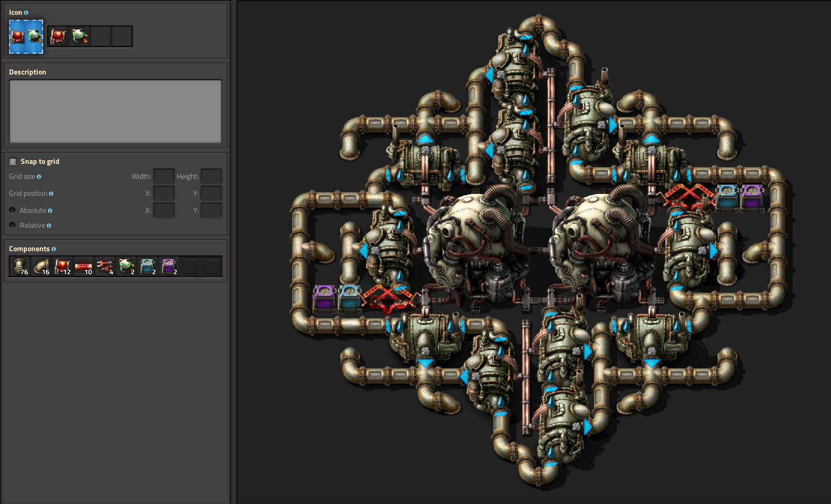
Task: Enable the Snap to grid checkbox
Action: [x=13, y=161]
